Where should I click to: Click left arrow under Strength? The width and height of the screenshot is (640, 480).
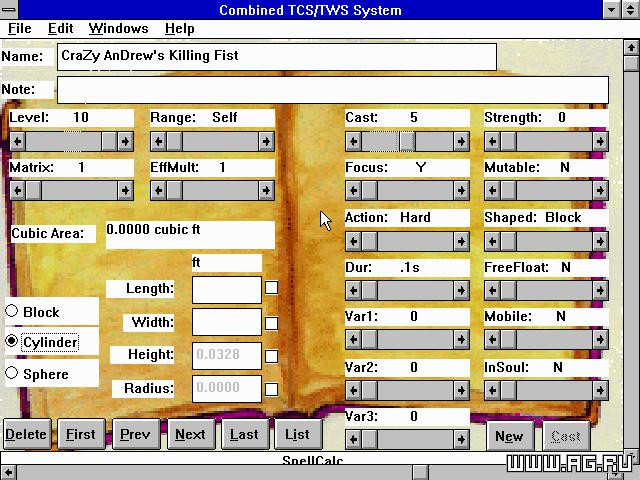click(x=492, y=141)
